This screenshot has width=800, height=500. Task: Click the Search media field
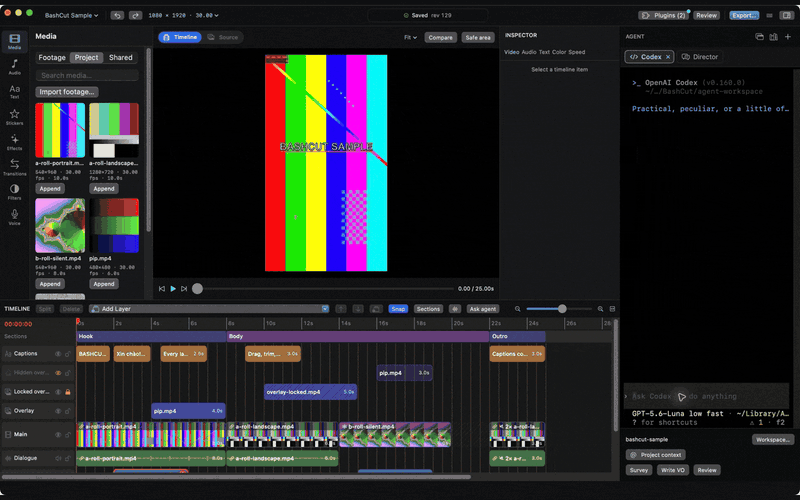tap(87, 76)
